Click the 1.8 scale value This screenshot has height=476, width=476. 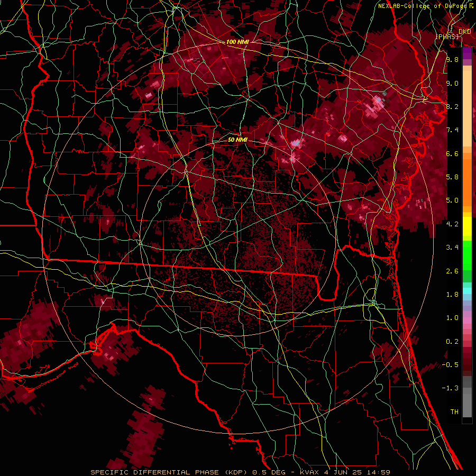click(452, 295)
